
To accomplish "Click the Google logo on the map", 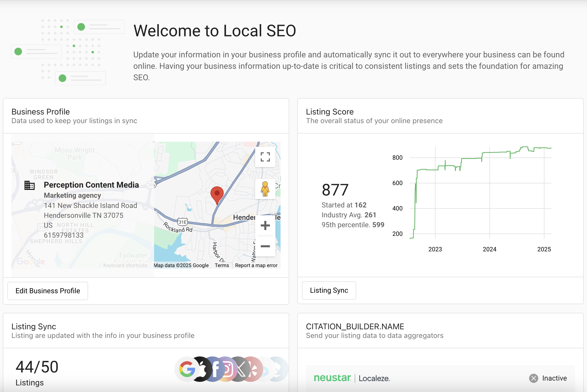I will click(31, 262).
